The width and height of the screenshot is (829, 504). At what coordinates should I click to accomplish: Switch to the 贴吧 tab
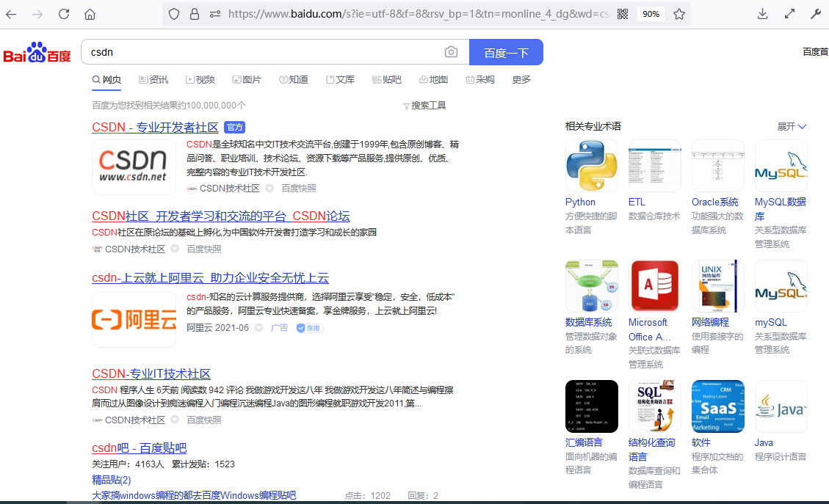386,80
